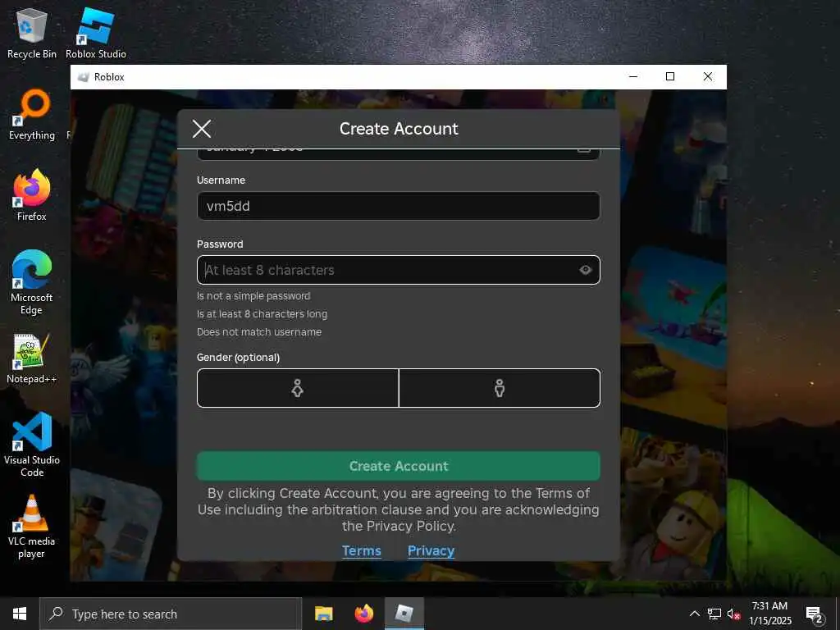Launch Roblox Studio desktop shortcut
This screenshot has width=840, height=630.
point(96,33)
